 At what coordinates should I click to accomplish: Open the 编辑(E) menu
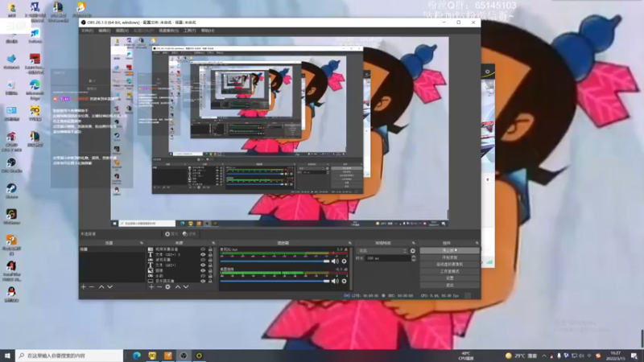(105, 31)
